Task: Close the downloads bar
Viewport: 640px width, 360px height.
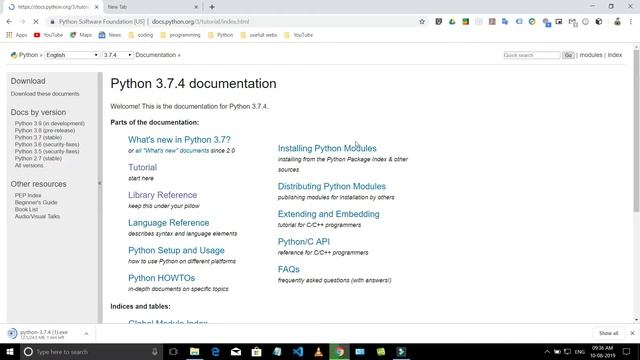Action: pyautogui.click(x=632, y=333)
